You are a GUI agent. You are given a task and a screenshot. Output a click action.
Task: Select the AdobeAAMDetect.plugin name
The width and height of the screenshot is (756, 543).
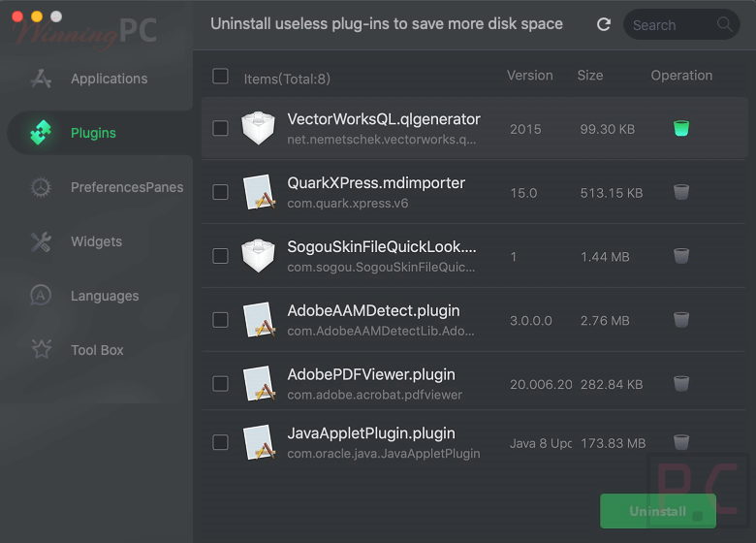click(373, 310)
